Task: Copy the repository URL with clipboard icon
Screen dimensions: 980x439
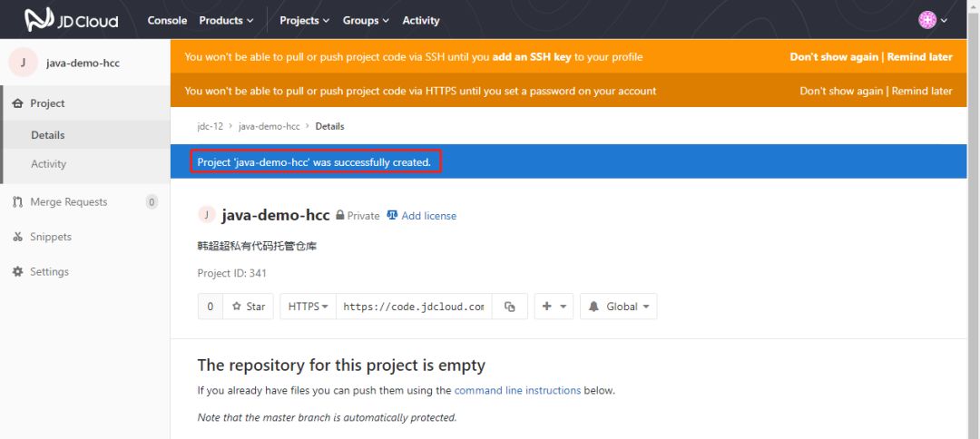Action: [510, 307]
